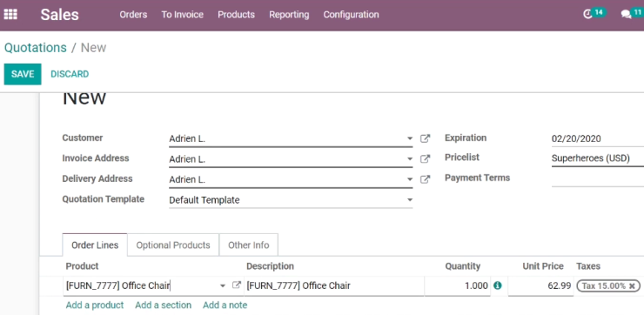Switch to the Other Info tab

[249, 245]
